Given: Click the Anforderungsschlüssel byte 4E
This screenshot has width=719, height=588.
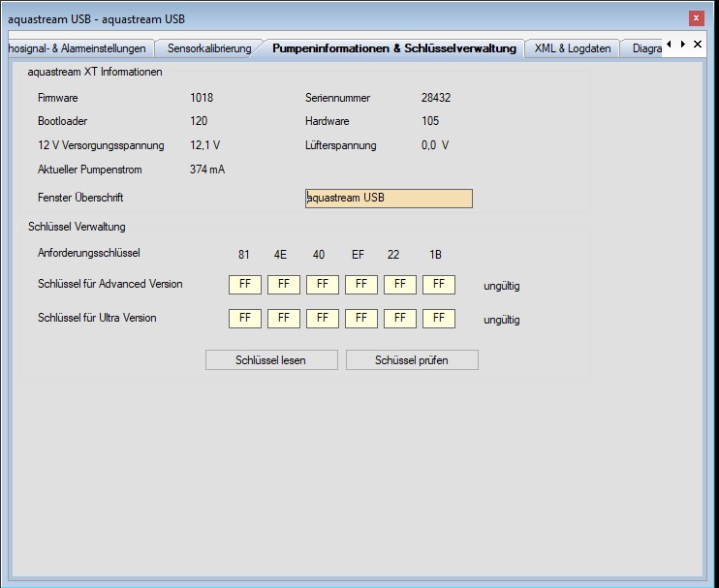Looking at the screenshot, I should pyautogui.click(x=280, y=255).
